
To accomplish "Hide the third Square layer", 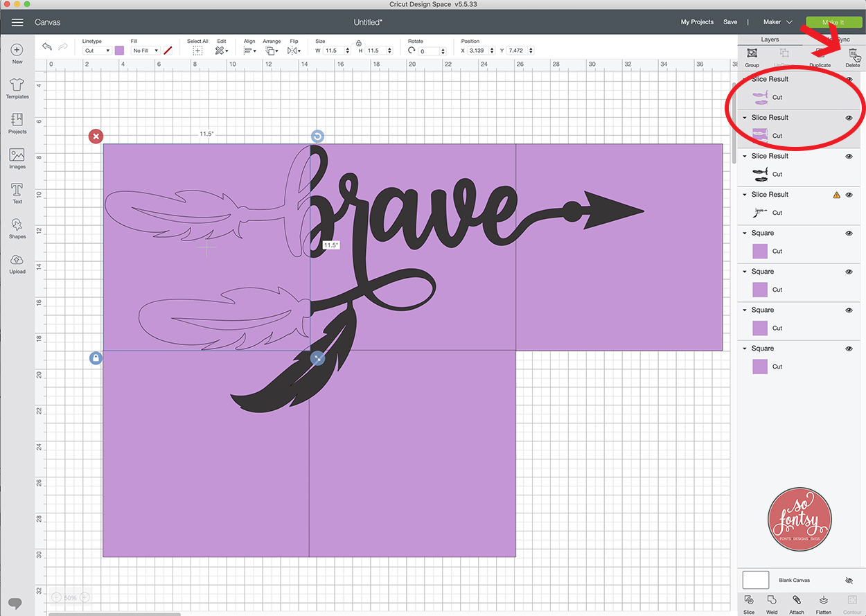I will coord(849,310).
